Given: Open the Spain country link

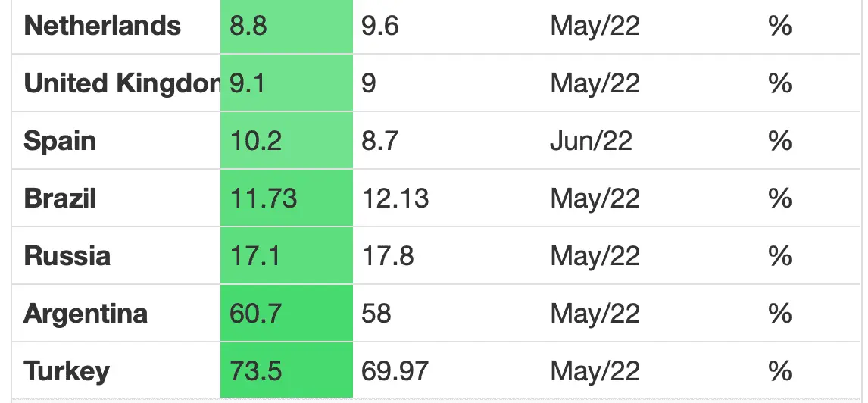Looking at the screenshot, I should coord(60,141).
